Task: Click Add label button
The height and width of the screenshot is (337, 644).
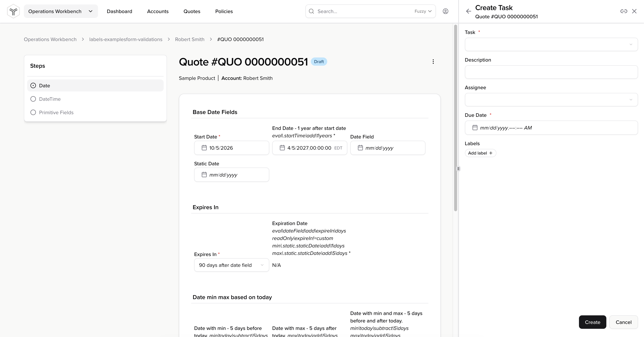Action: [480, 153]
